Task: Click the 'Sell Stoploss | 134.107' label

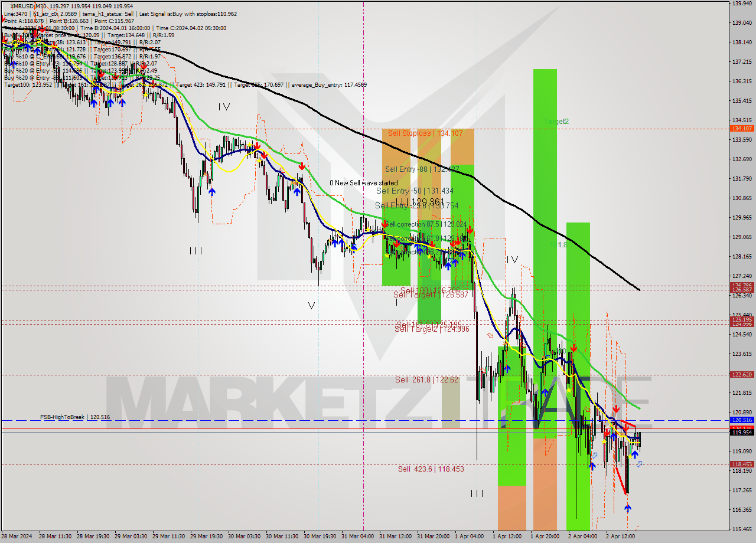Action: pyautogui.click(x=425, y=133)
